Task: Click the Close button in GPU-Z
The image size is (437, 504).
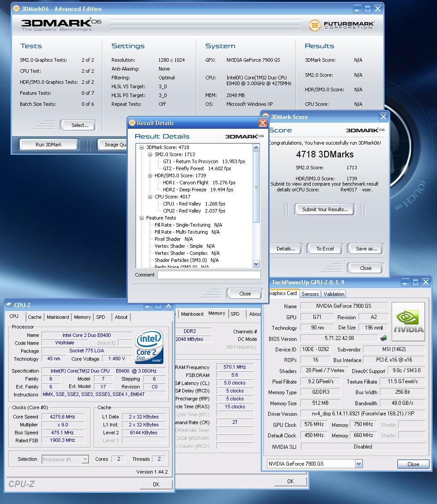Action: click(x=413, y=464)
